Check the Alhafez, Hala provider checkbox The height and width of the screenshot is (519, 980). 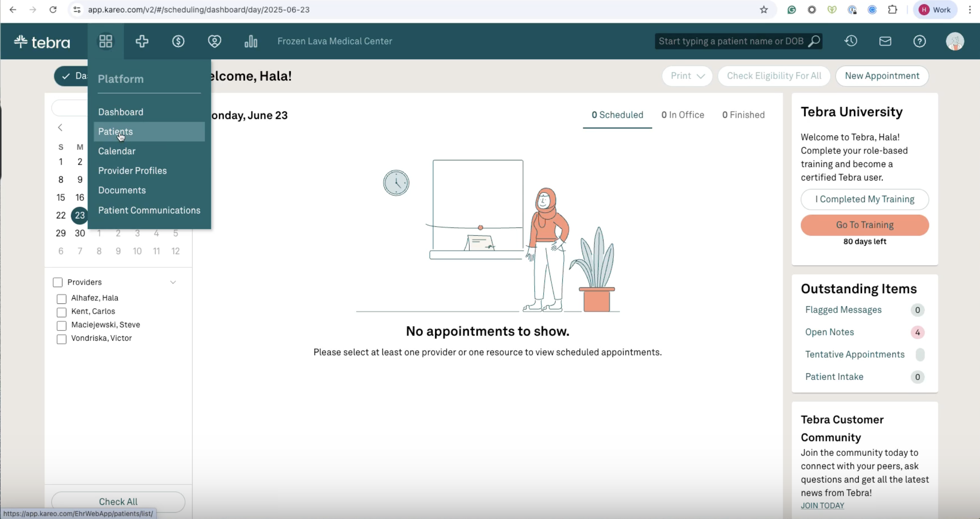click(62, 299)
